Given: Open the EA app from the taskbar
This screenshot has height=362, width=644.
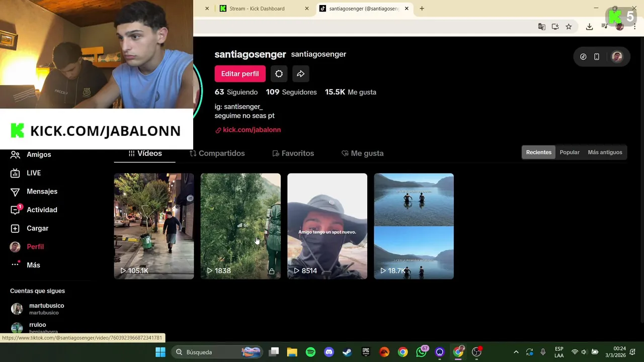Looking at the screenshot, I should pos(384,352).
